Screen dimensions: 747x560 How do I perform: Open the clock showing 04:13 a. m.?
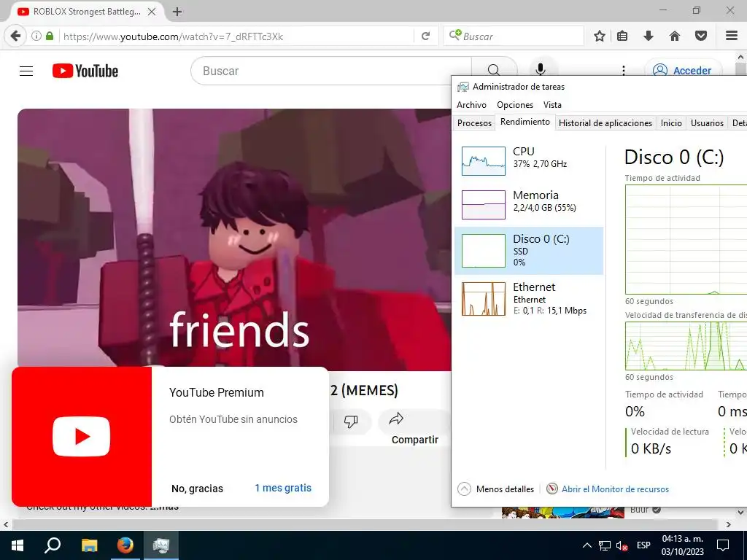[x=683, y=545]
